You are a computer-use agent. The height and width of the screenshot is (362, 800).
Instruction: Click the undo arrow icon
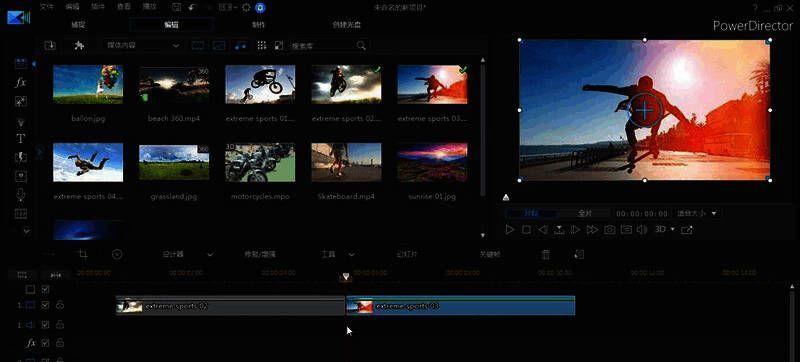[x=192, y=7]
